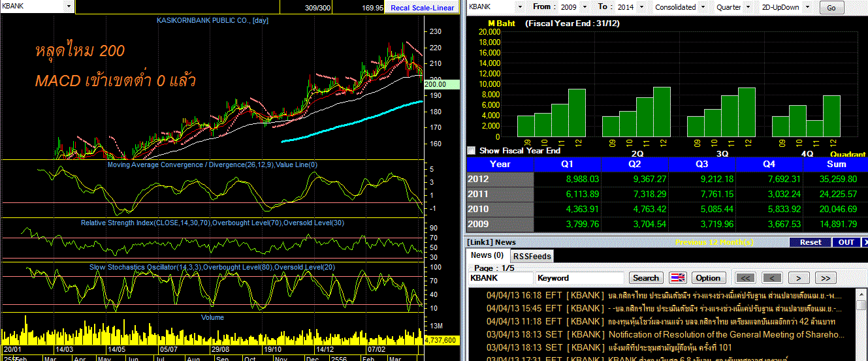Click the Keyword input field

coord(581,278)
